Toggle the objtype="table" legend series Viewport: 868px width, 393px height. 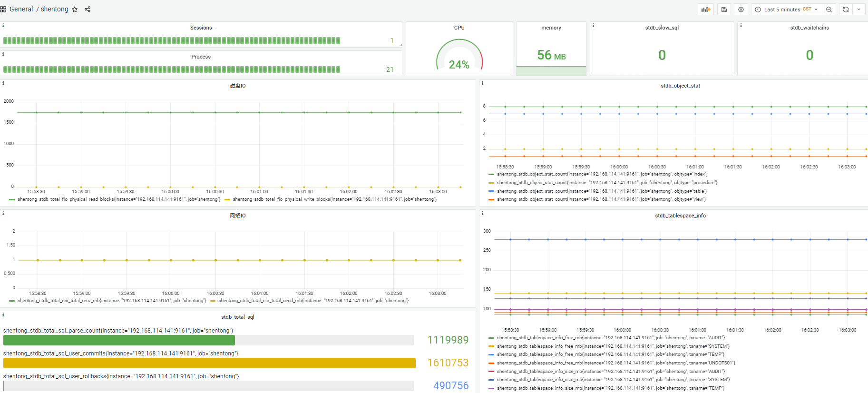tap(602, 191)
